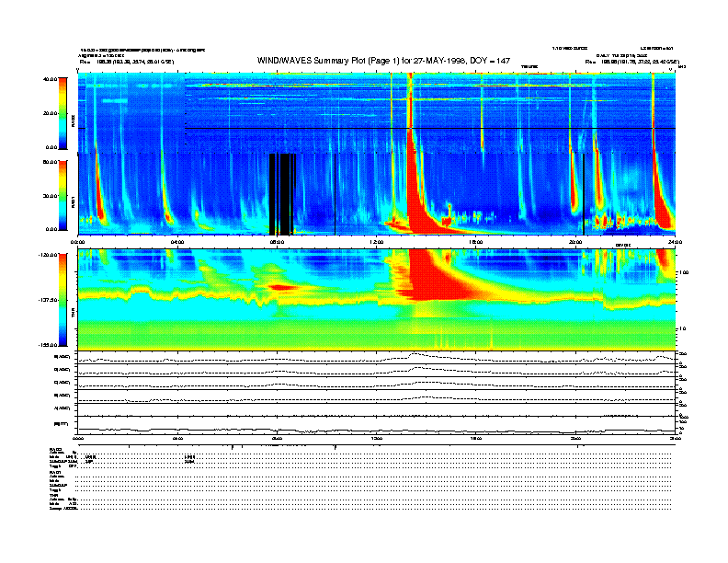Click the 10 tick label beside the TNR panel
Image resolution: width=728 pixels, height=563 pixels.
coord(682,328)
